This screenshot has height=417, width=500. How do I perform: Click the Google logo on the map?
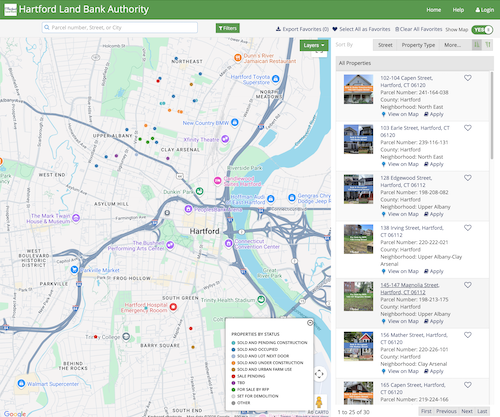click(15, 413)
